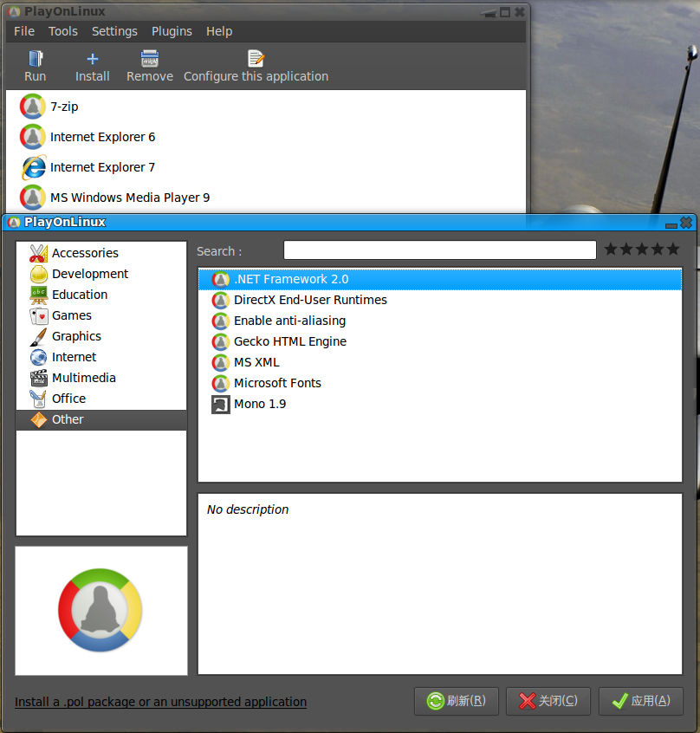Click the Games category cards icon

click(x=39, y=316)
